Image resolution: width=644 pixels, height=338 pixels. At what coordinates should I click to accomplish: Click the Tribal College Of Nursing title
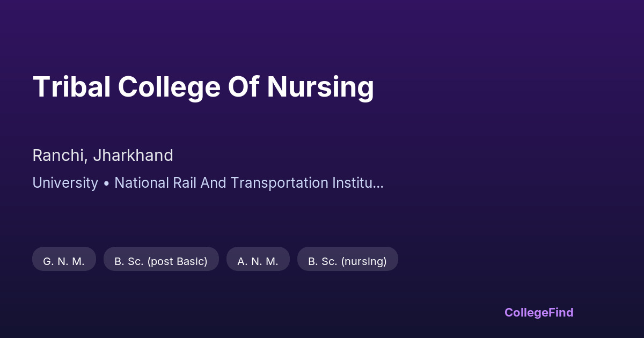click(203, 87)
